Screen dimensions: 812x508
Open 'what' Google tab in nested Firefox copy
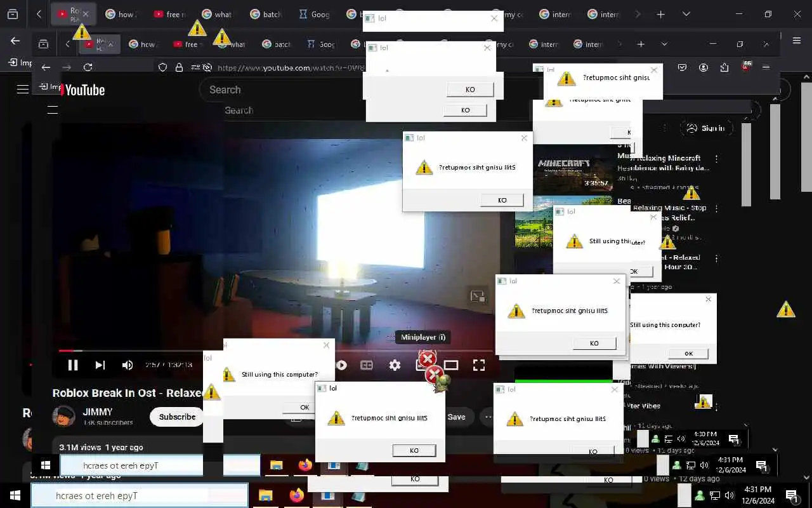click(x=233, y=44)
